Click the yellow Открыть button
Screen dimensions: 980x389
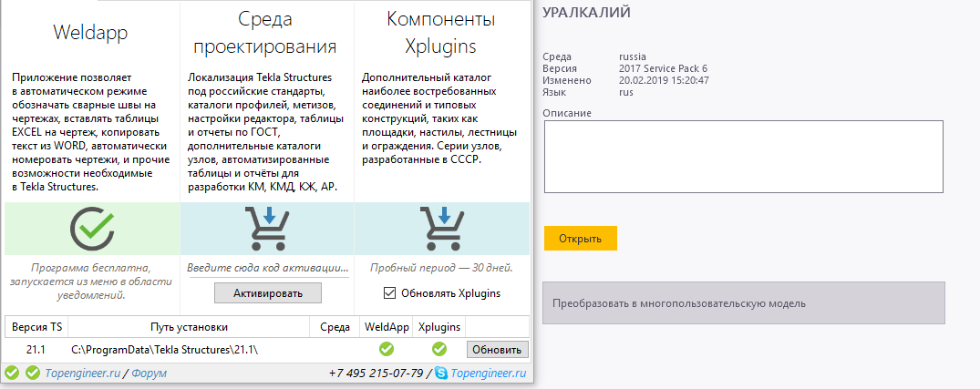580,239
